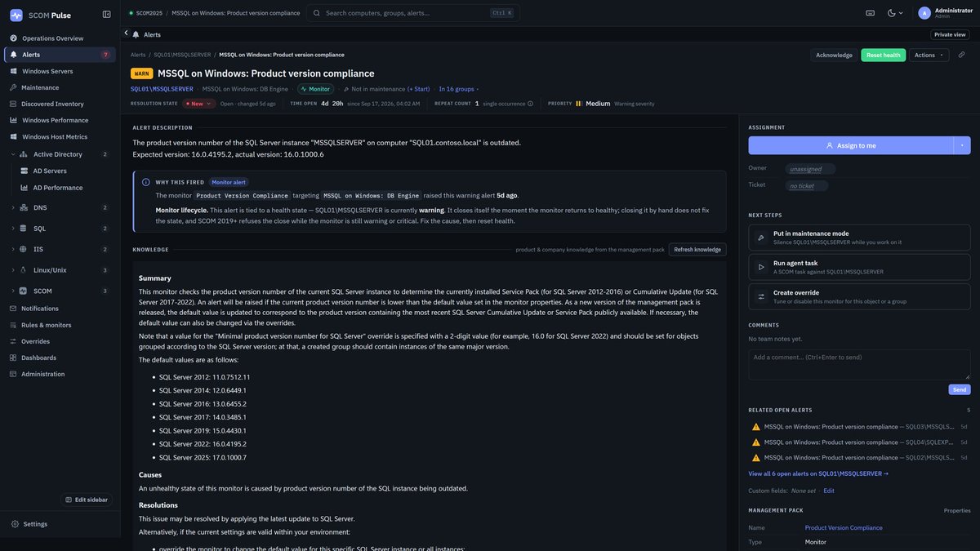The width and height of the screenshot is (980, 551).
Task: Click the Why this fired info icon
Action: [146, 182]
